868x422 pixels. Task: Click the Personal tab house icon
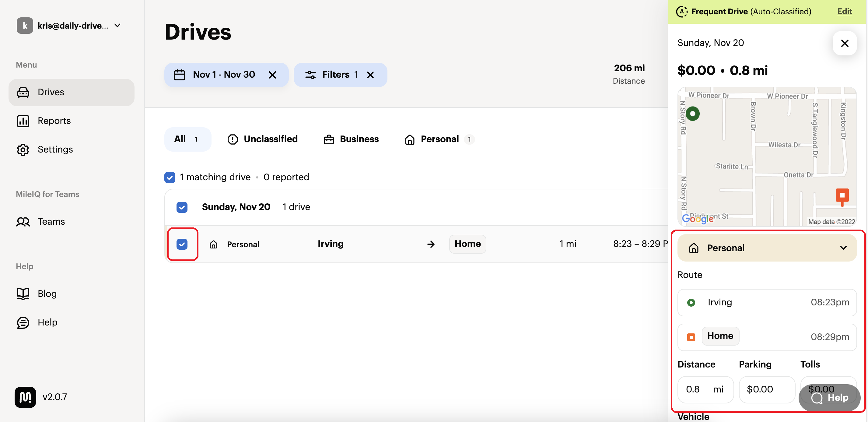pos(409,139)
